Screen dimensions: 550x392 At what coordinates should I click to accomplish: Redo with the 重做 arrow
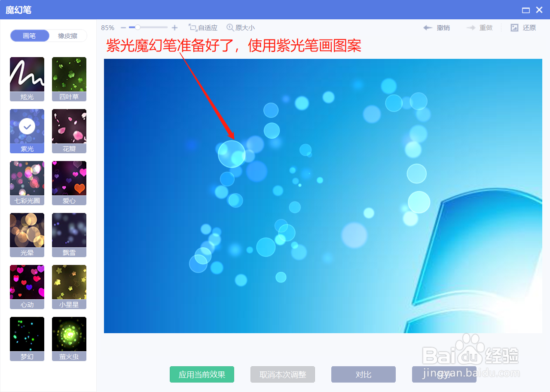[x=480, y=27]
